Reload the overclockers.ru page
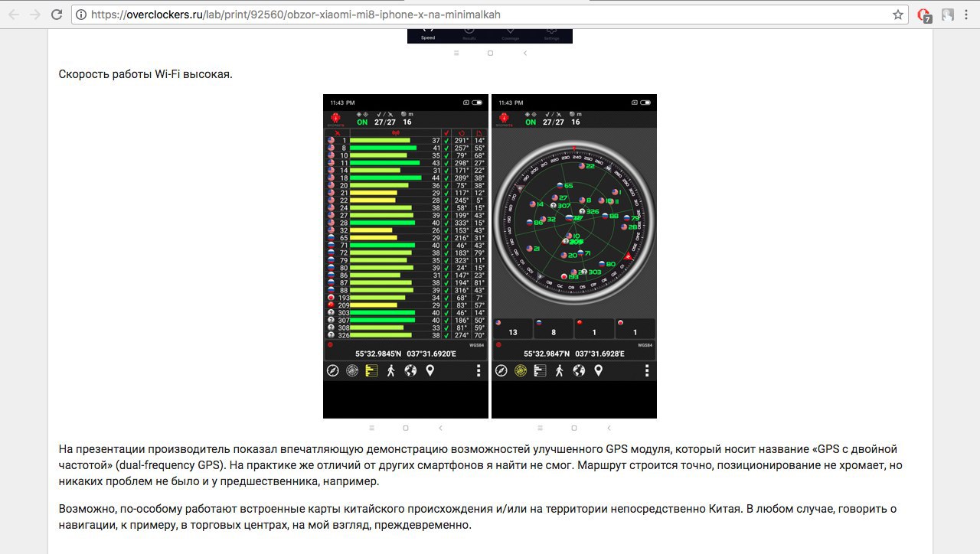 57,15
